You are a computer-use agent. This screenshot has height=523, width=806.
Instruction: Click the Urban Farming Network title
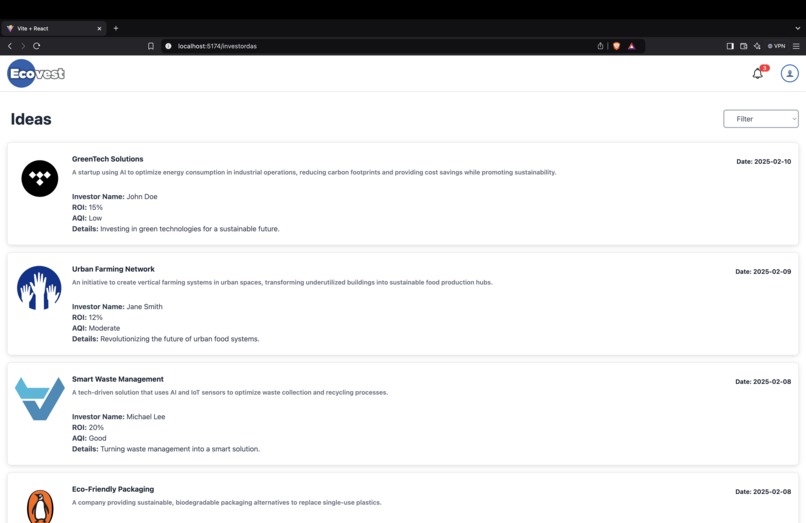point(113,269)
